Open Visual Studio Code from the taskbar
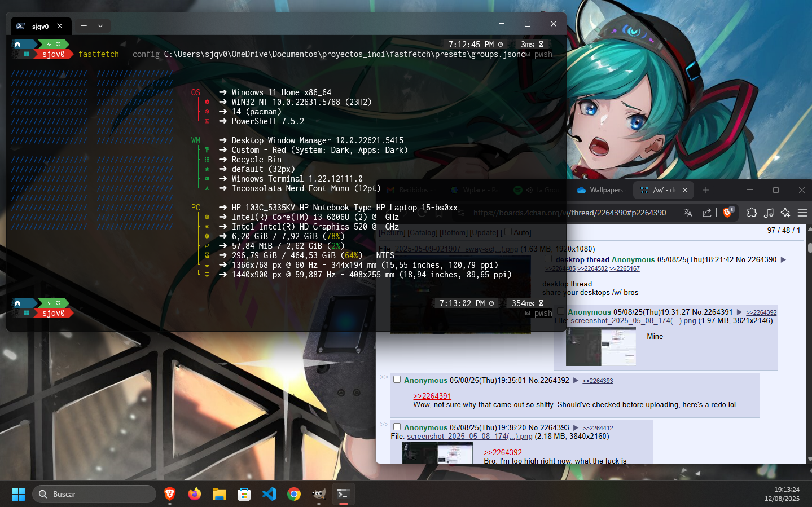The height and width of the screenshot is (507, 812). point(269,494)
